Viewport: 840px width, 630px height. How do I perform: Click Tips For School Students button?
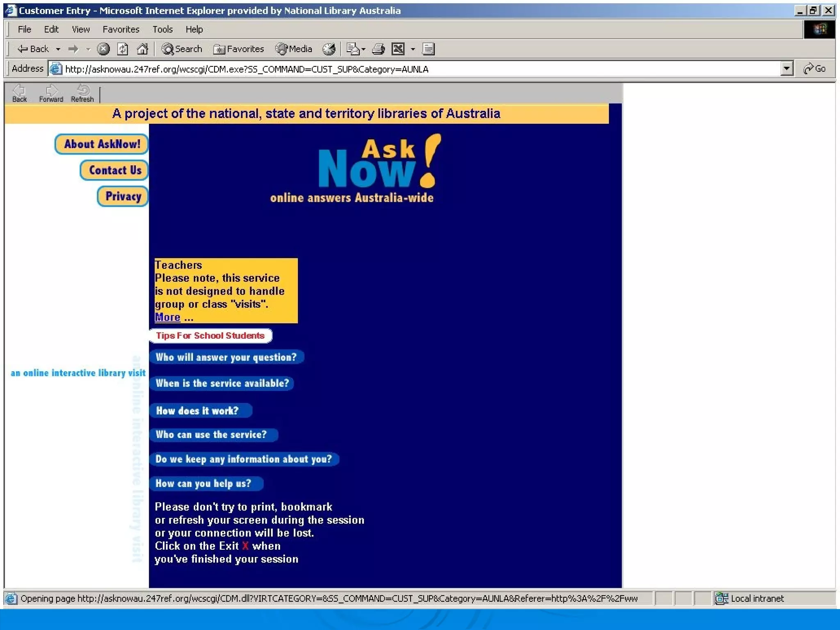point(210,336)
